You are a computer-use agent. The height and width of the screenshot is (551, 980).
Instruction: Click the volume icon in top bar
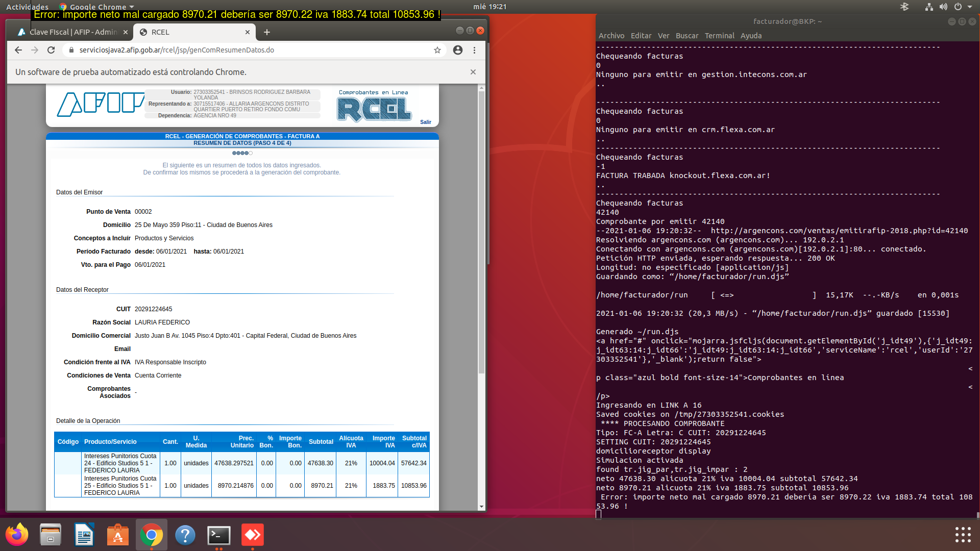coord(943,7)
